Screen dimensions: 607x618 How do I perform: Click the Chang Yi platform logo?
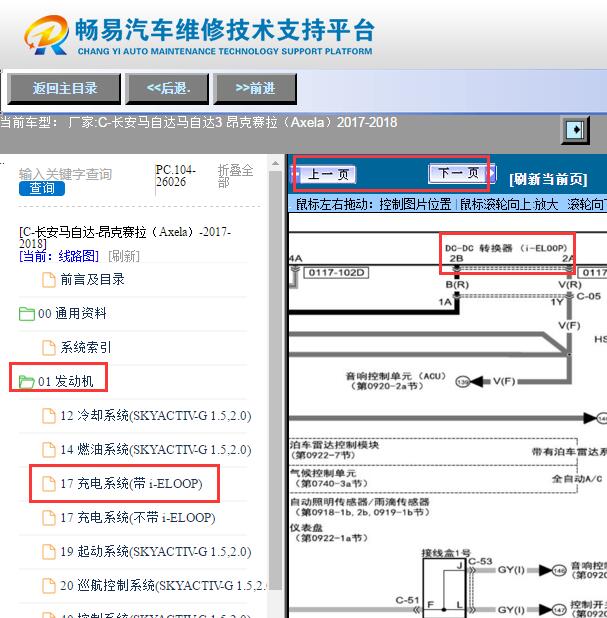(x=200, y=35)
